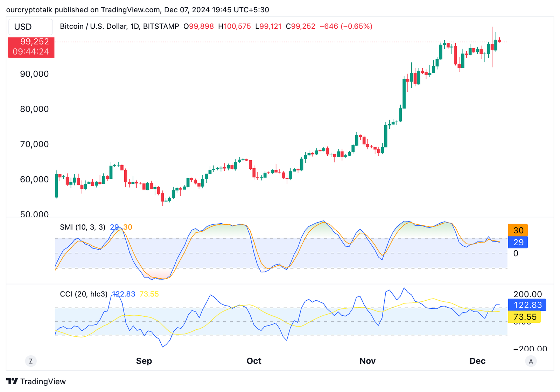
Task: Click the Z timezone button
Action: [31, 361]
